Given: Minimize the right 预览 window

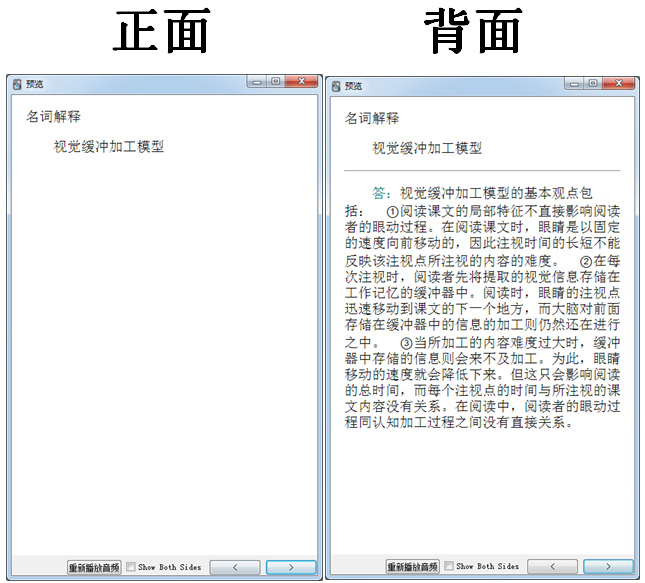Looking at the screenshot, I should tap(574, 84).
